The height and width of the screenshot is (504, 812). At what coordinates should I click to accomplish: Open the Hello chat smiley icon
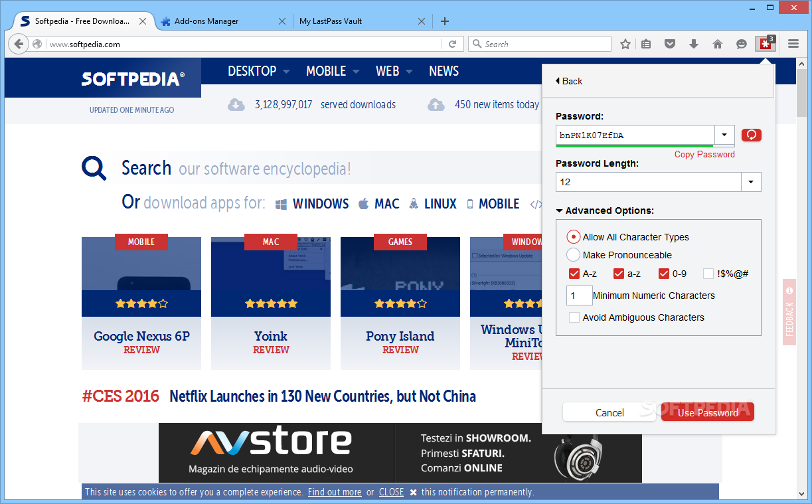click(742, 44)
